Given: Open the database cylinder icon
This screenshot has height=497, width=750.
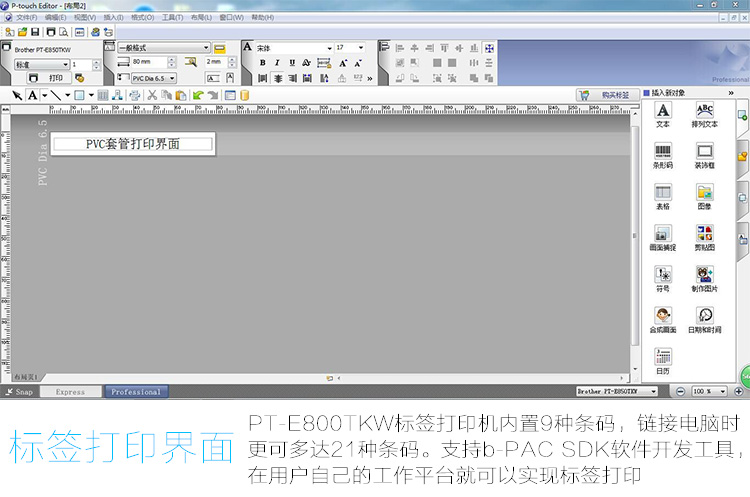Looking at the screenshot, I should click(244, 95).
